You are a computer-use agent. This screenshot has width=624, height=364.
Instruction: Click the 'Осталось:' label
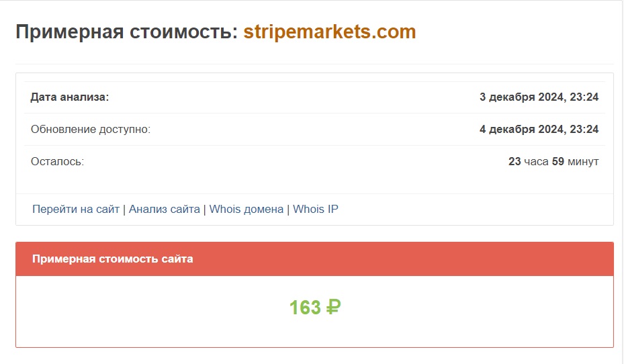(58, 161)
